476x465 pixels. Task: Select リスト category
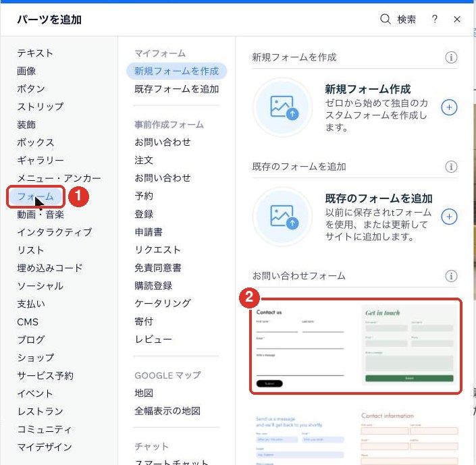[30, 250]
